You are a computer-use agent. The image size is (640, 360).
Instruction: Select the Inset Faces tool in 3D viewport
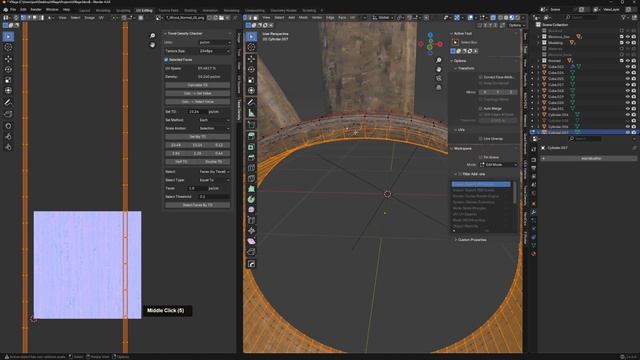pos(251,147)
